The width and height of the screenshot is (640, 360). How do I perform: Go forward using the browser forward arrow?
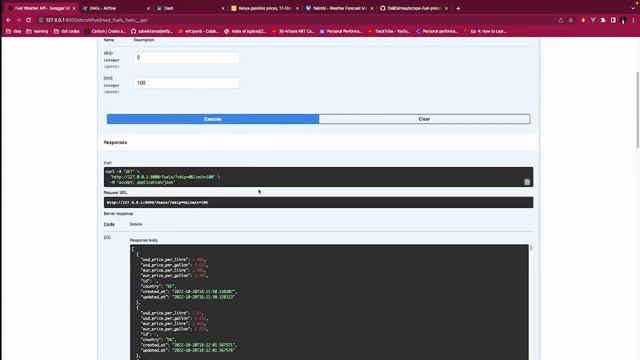click(x=18, y=20)
